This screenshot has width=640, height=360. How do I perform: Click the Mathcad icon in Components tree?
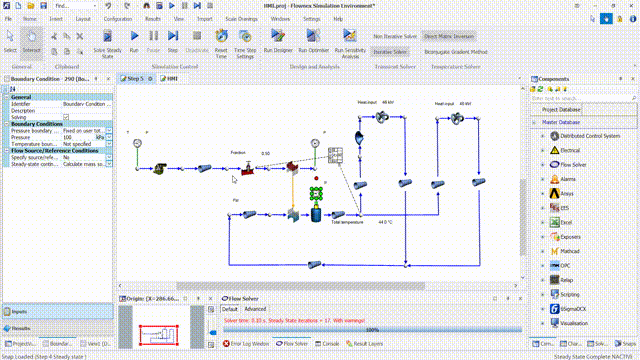[554, 251]
